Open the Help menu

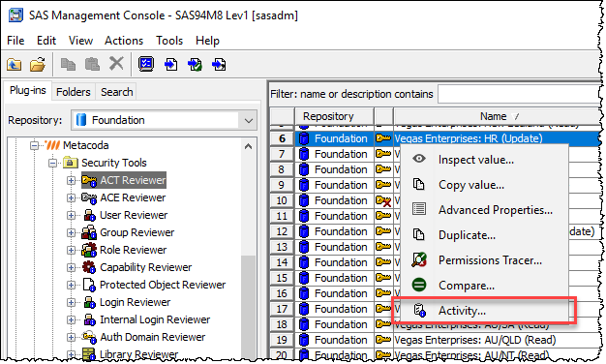pyautogui.click(x=207, y=41)
